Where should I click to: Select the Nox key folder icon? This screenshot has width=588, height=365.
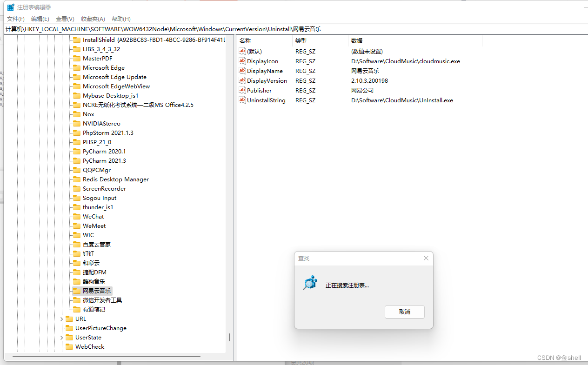click(77, 114)
